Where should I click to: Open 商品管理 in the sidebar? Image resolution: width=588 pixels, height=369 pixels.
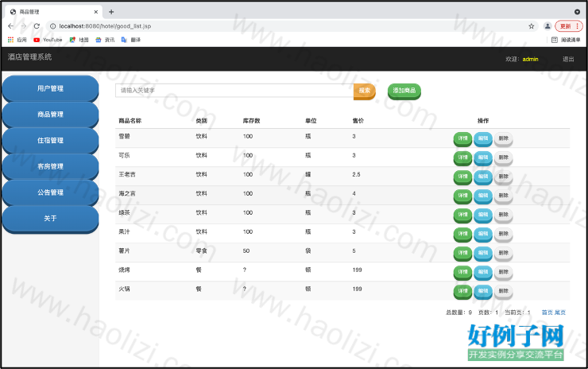coord(50,115)
